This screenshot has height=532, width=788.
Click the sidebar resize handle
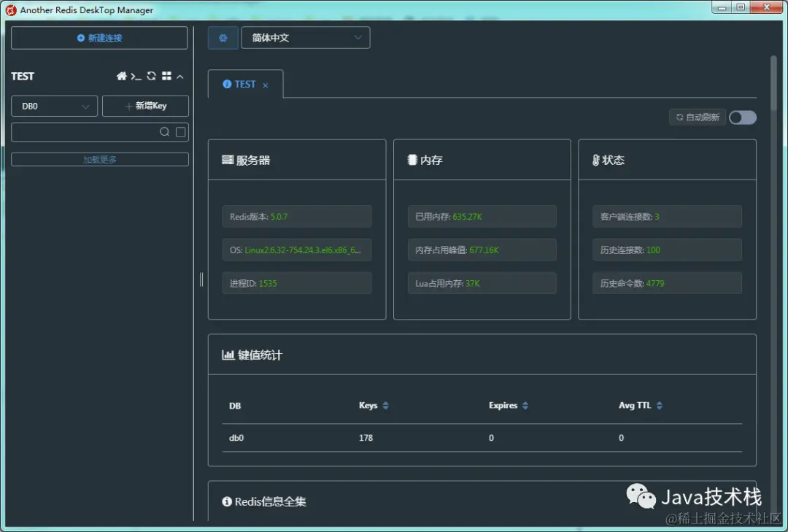tap(201, 280)
